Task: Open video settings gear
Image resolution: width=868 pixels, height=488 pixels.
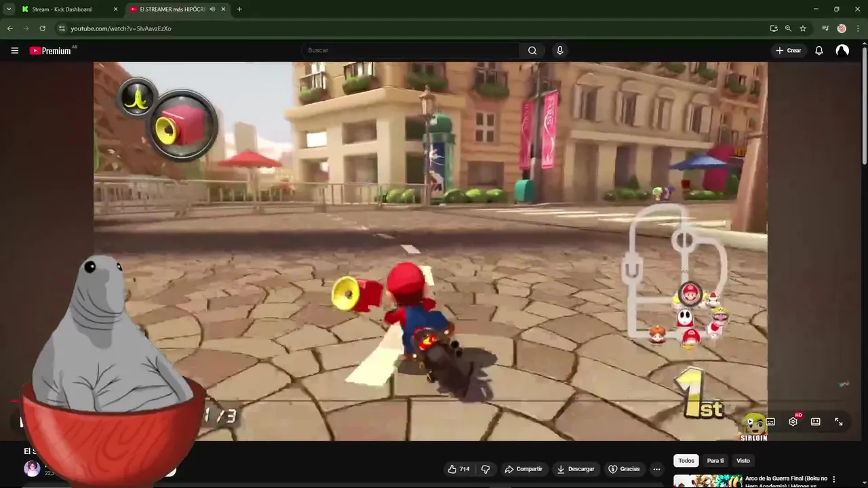Action: tap(793, 422)
